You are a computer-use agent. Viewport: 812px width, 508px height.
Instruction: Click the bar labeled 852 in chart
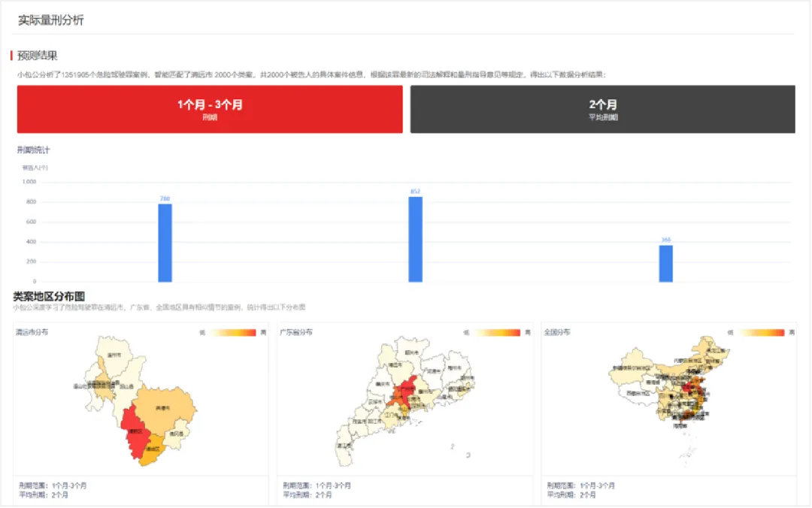[x=415, y=239]
